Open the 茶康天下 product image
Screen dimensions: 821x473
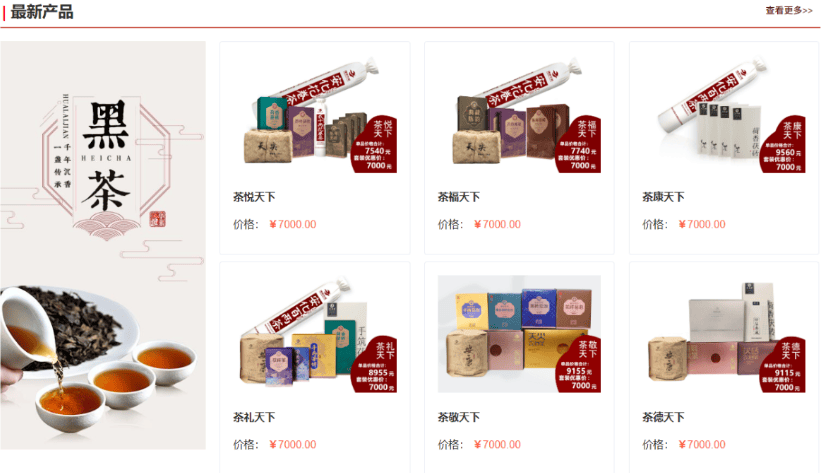pos(724,114)
